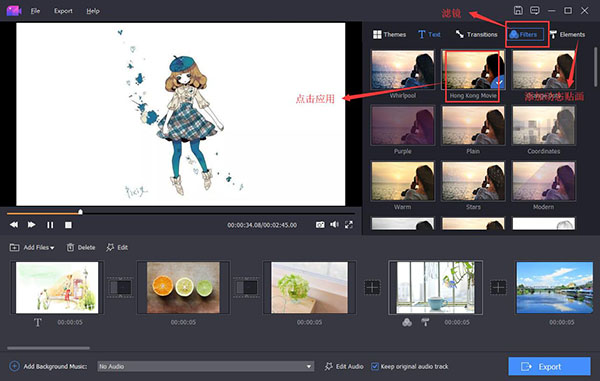
Task: Click the blue Export button
Action: tap(549, 366)
